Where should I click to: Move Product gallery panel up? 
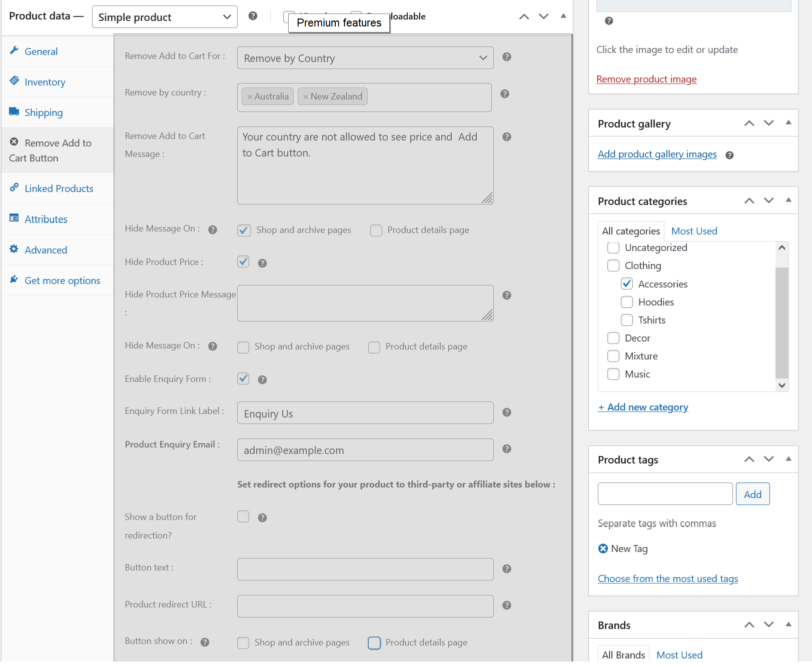coord(749,123)
